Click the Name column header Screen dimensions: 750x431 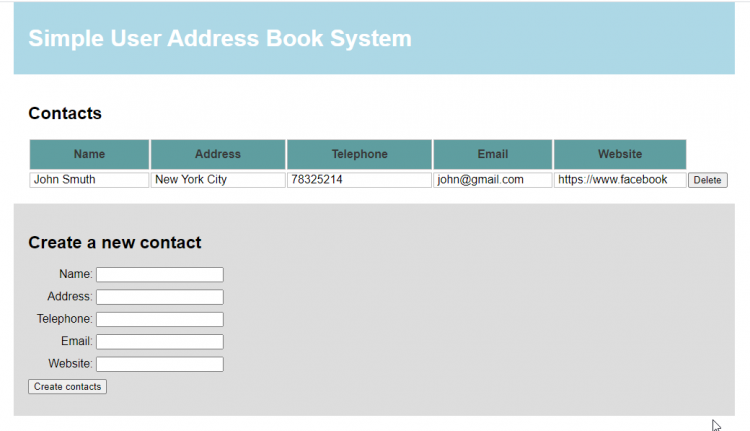tap(89, 154)
